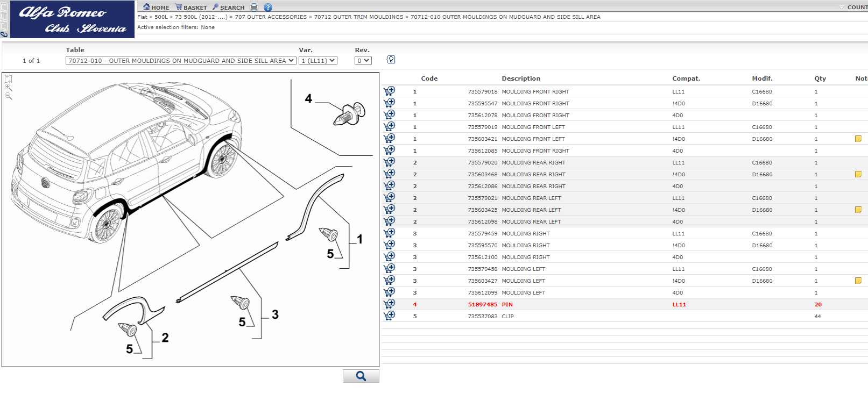Click the Alfa Romeo Club Slovenia logo

click(72, 19)
